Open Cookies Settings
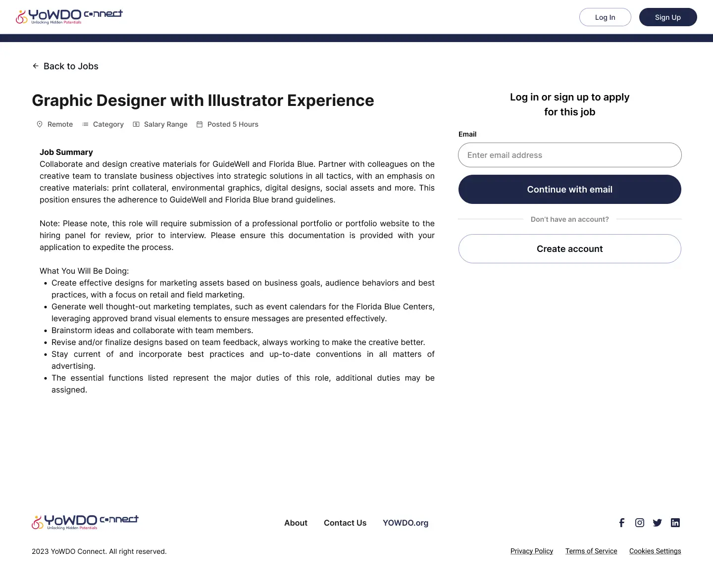The height and width of the screenshot is (588, 713). pyautogui.click(x=655, y=551)
